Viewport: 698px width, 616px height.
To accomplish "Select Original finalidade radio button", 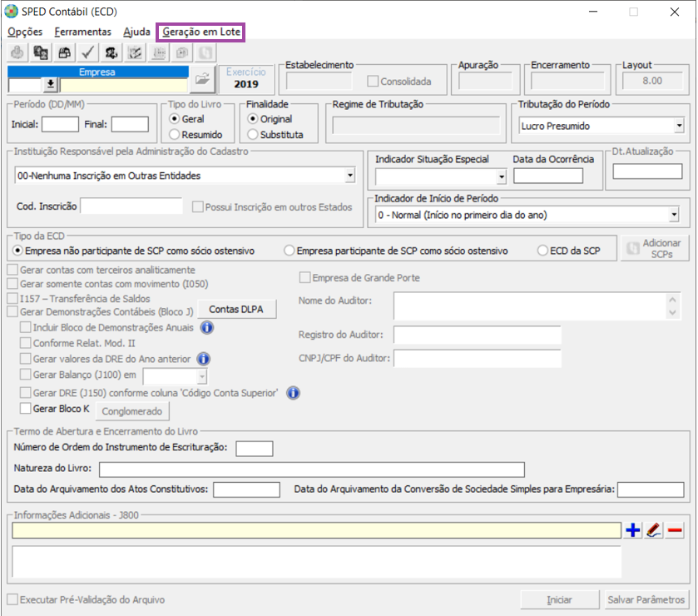I will (x=253, y=119).
